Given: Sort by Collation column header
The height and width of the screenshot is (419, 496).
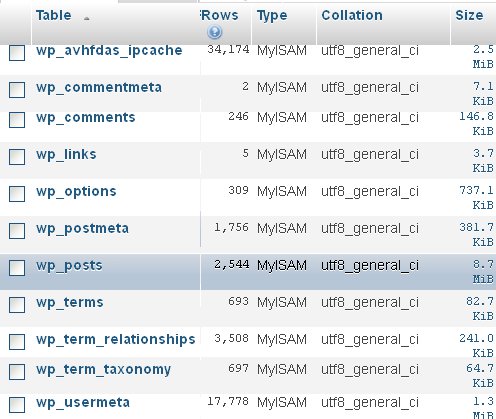Looking at the screenshot, I should click(x=352, y=15).
